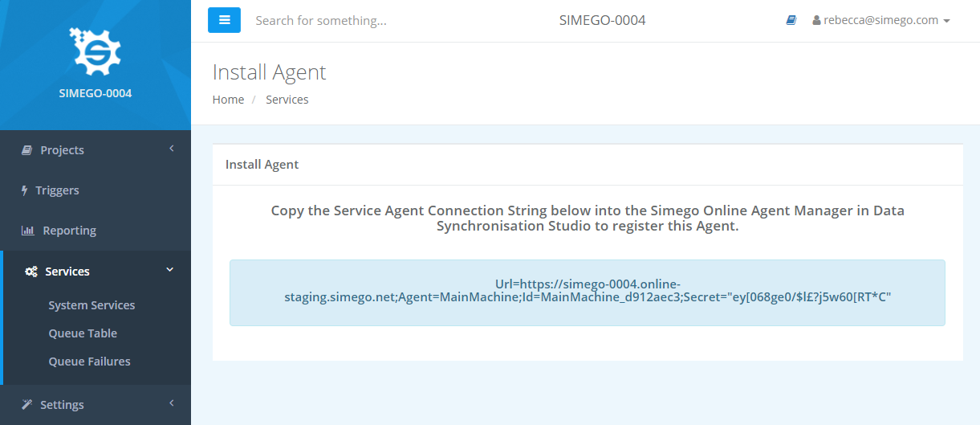Click the Triggers lightning bolt icon

point(25,190)
